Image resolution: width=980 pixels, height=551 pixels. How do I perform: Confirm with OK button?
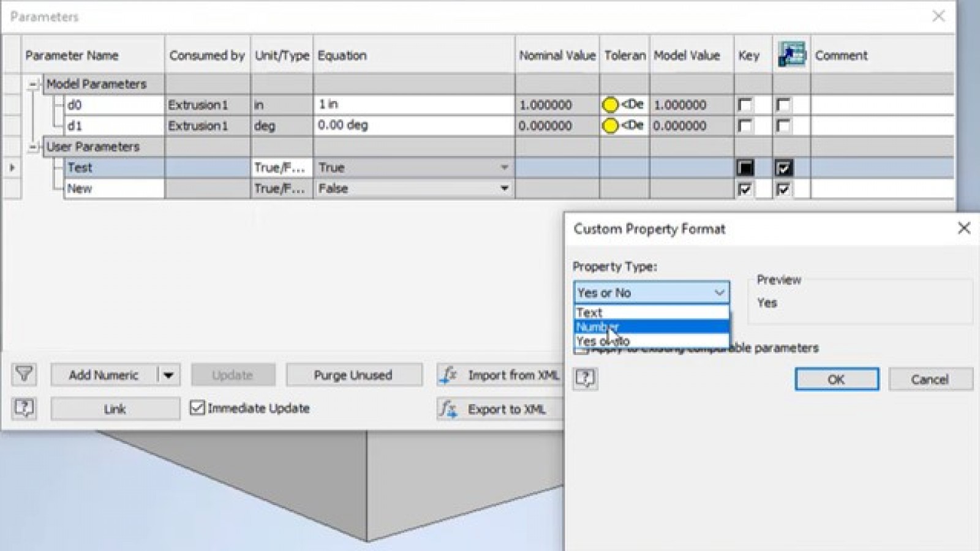[836, 379]
